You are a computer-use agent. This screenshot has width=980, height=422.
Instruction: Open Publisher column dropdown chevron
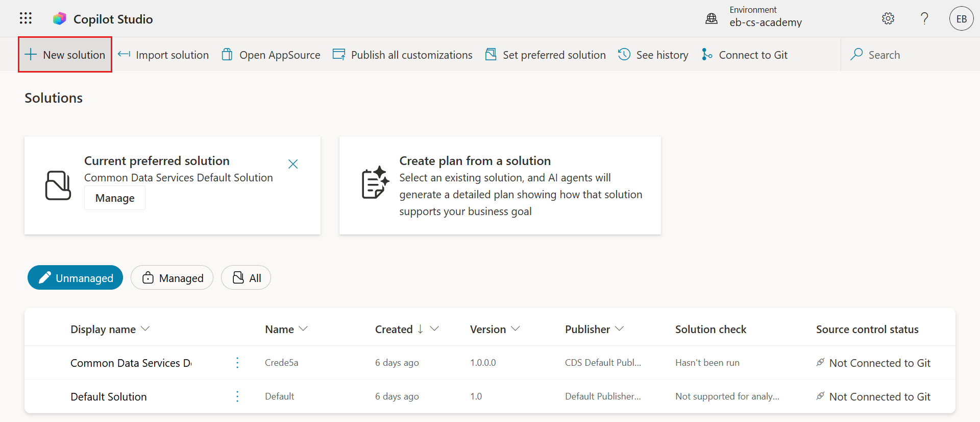[x=619, y=329]
